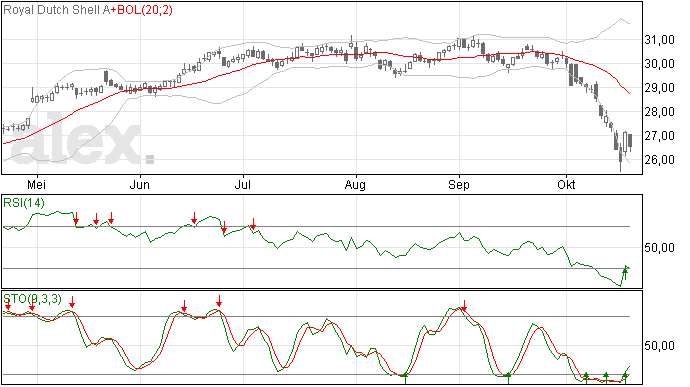Image resolution: width=690 pixels, height=387 pixels.
Task: Click the 50,00 label of STO panel
Action: 659,346
